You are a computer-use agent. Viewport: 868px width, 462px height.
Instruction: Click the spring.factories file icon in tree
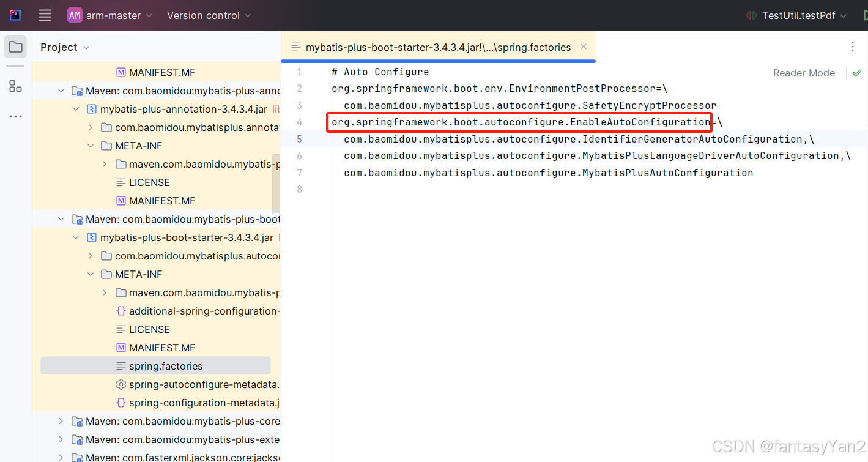pyautogui.click(x=121, y=366)
